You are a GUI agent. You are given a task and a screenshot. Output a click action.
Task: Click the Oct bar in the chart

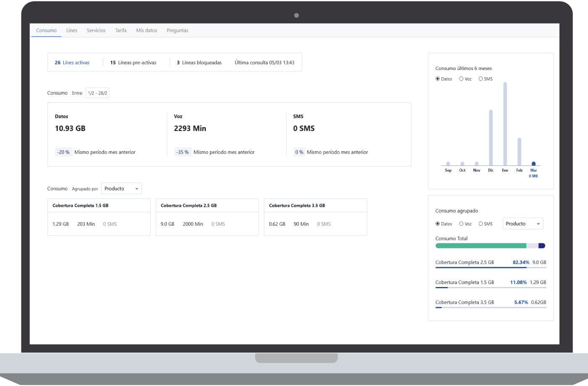coord(462,164)
